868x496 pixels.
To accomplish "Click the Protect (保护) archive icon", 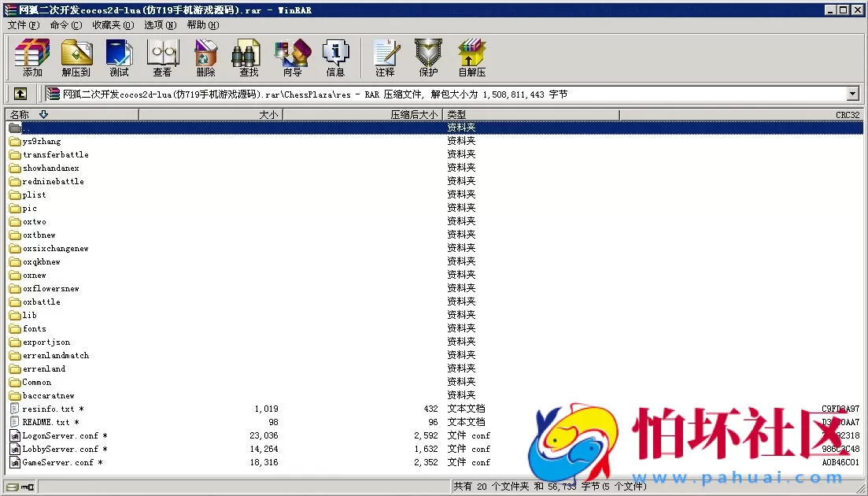I will 427,57.
